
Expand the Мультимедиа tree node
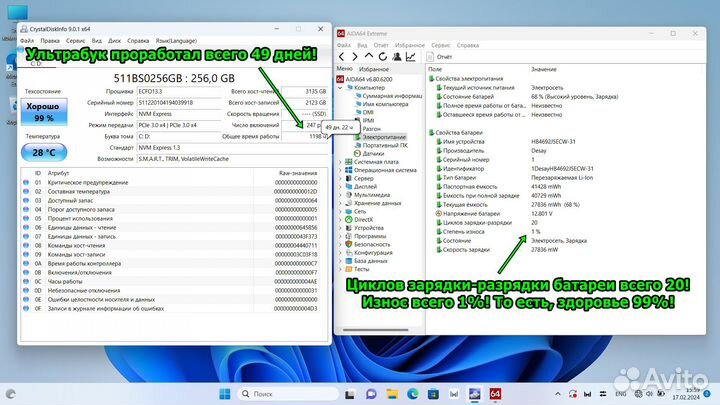pyautogui.click(x=340, y=195)
